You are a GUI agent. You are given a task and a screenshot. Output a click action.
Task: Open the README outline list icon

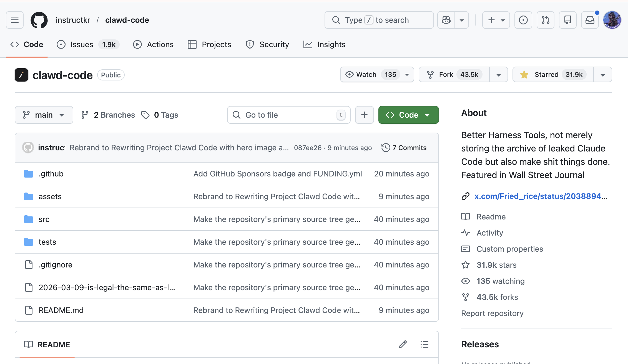(x=424, y=344)
